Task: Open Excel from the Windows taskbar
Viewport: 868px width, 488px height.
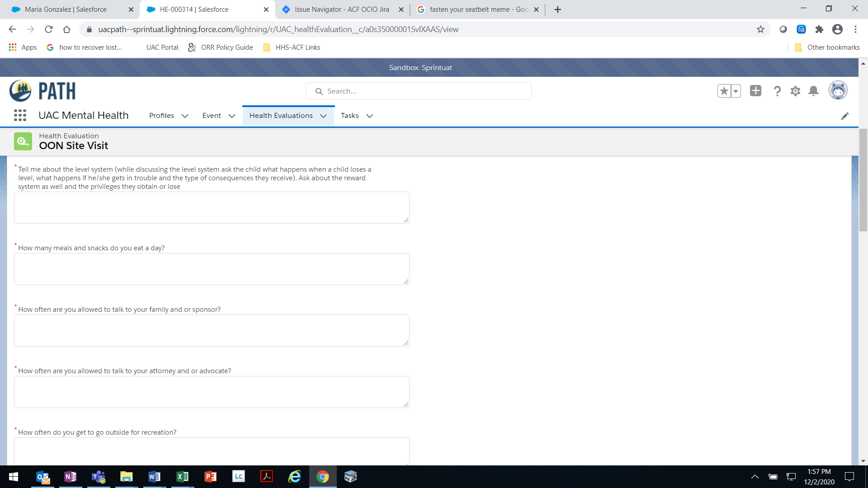Action: tap(182, 477)
